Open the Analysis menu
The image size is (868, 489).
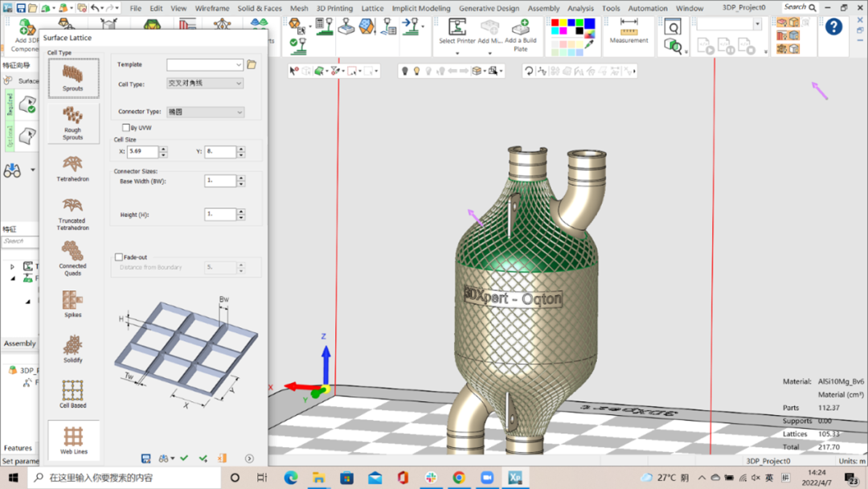point(581,8)
